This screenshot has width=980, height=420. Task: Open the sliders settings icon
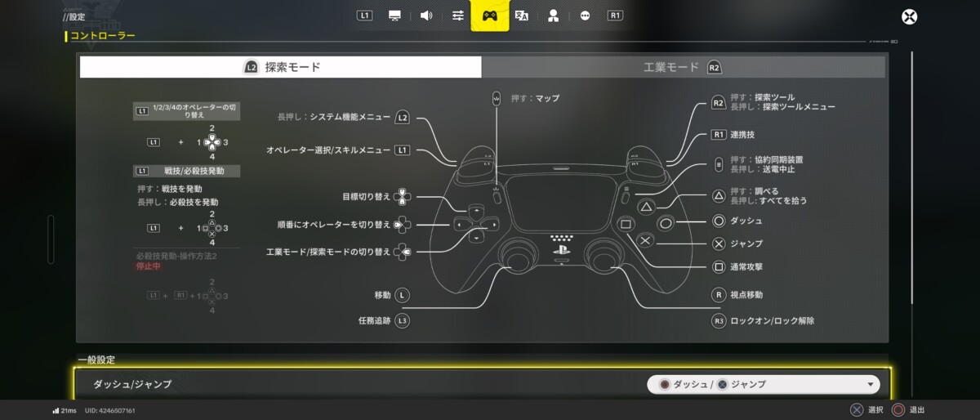457,16
